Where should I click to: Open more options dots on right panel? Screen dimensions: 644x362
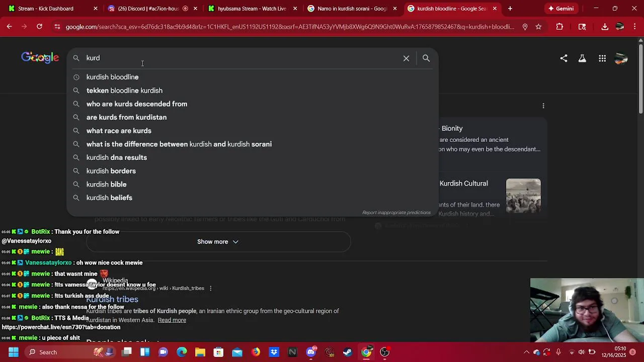(543, 106)
